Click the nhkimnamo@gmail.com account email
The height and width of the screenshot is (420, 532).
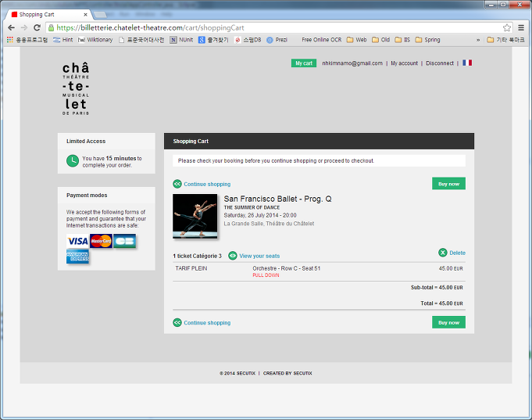coord(352,63)
